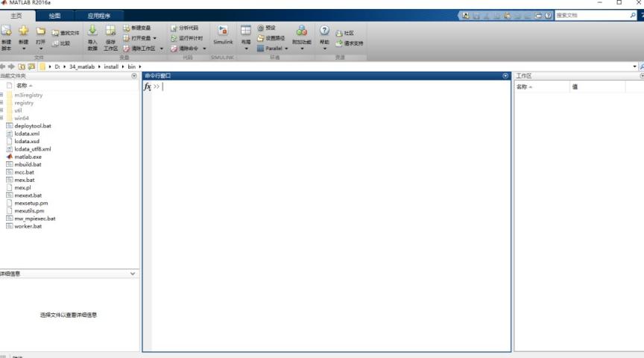Click the 打开 folder icon in toolstrip
The height and width of the screenshot is (358, 644).
[x=41, y=31]
